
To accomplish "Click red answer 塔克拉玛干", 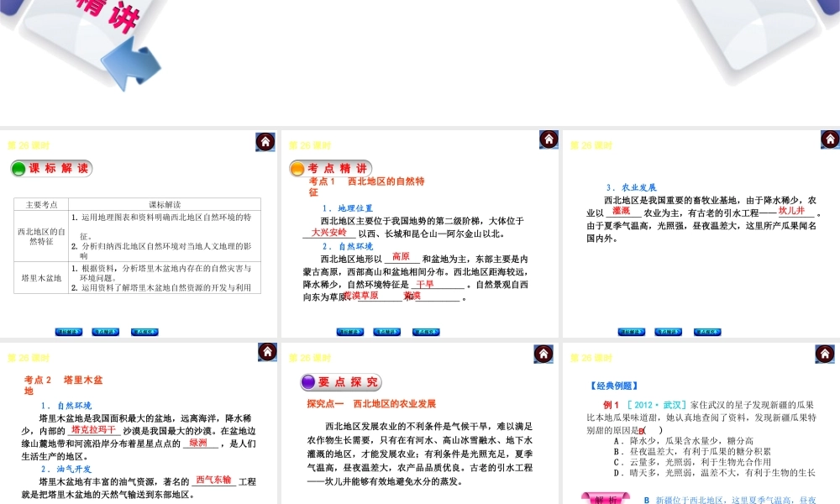I will tap(93, 429).
